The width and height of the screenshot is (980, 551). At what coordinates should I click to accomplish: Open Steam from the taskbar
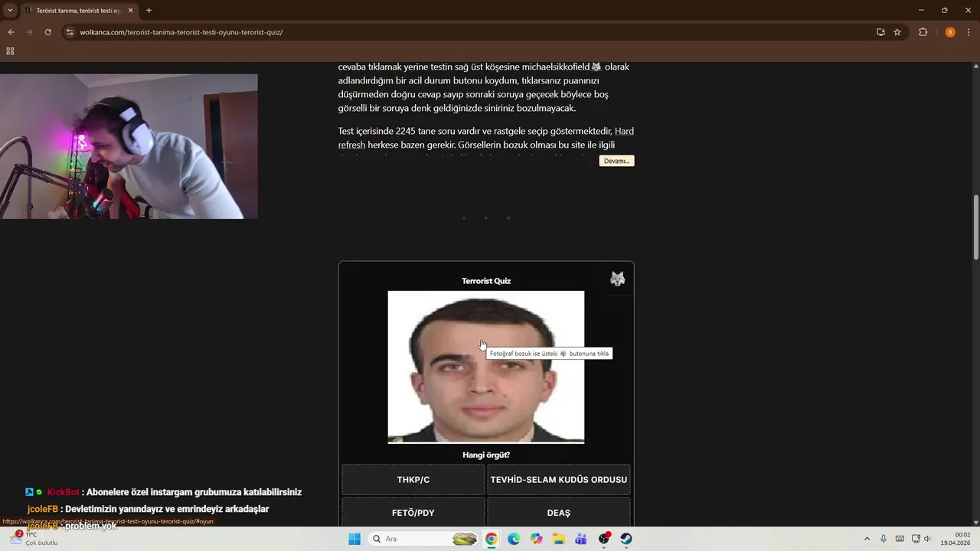tap(626, 539)
